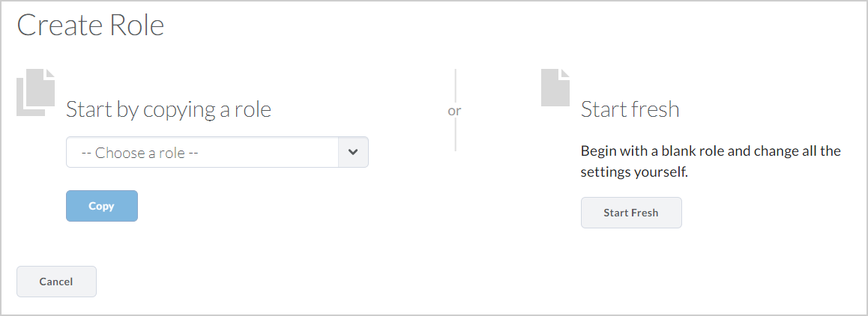Click the Start Fresh button

point(631,213)
